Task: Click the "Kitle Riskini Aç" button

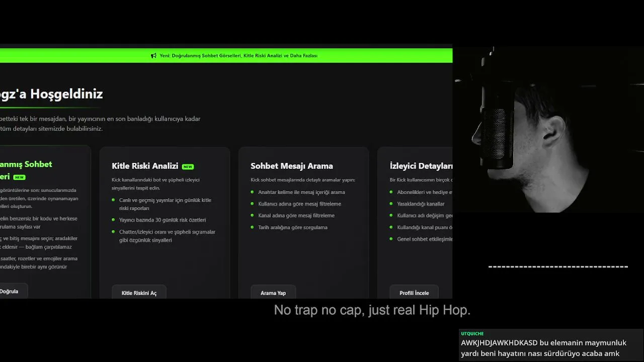Action: click(139, 293)
